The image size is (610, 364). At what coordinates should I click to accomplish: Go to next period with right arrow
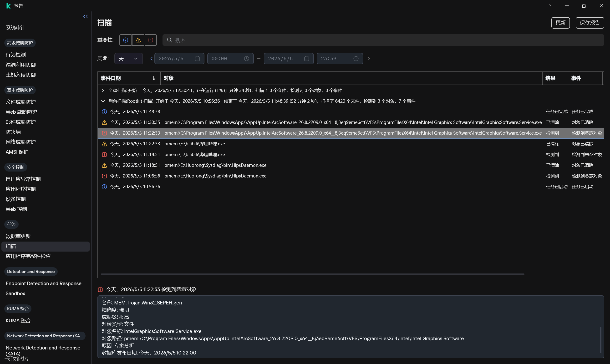coord(369,59)
